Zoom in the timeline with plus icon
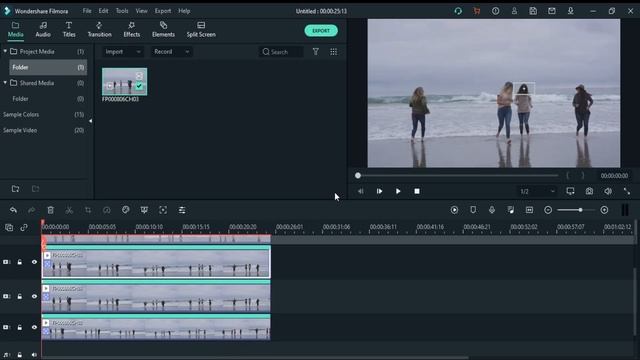Screen dimensions: 640x360 [x=604, y=210]
